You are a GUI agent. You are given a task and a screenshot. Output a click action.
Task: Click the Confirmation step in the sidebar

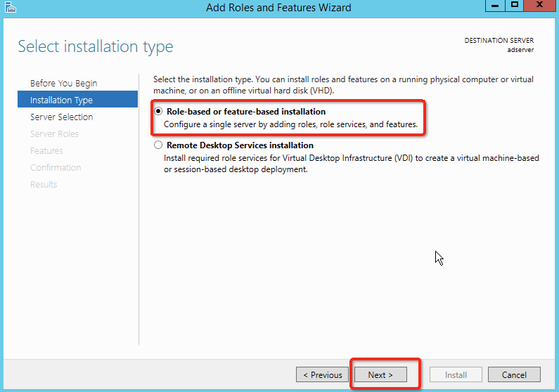click(56, 168)
